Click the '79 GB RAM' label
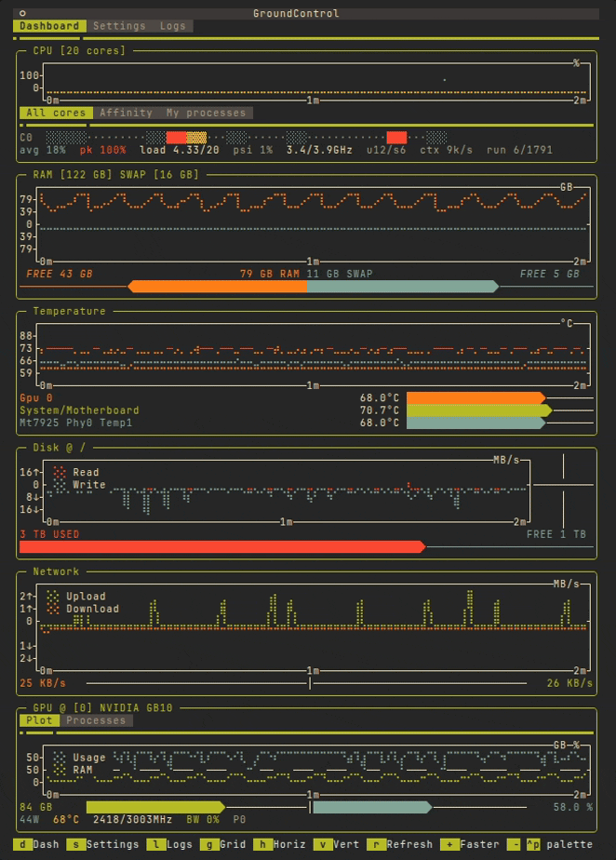The image size is (616, 860). tap(269, 274)
